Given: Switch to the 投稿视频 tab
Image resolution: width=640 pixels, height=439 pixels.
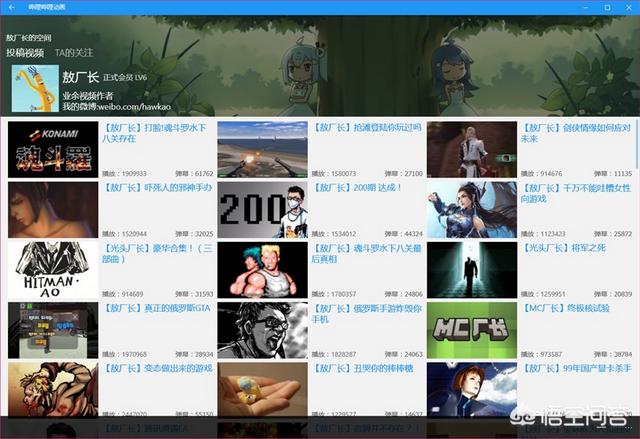Looking at the screenshot, I should (x=25, y=53).
